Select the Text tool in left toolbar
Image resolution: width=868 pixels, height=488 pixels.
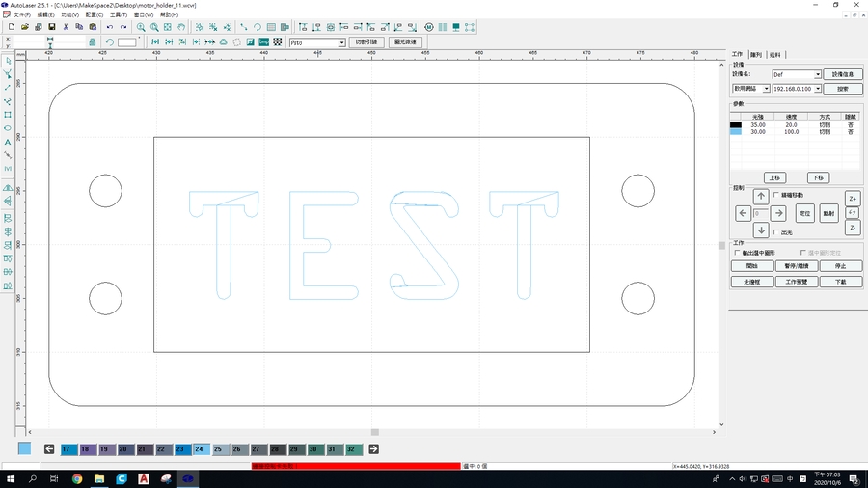tap(8, 142)
